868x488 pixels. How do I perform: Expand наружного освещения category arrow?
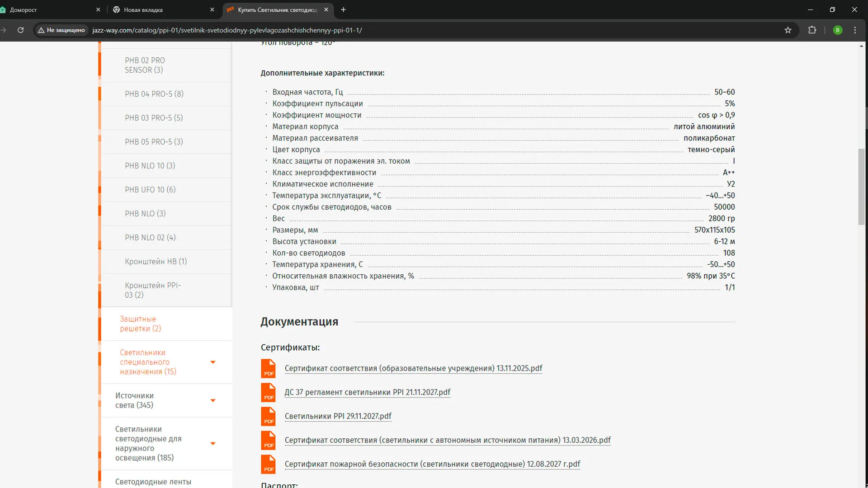(x=213, y=443)
